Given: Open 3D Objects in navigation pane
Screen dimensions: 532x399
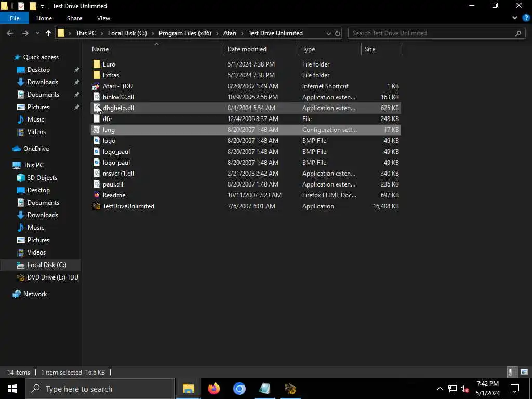Looking at the screenshot, I should 42,178.
